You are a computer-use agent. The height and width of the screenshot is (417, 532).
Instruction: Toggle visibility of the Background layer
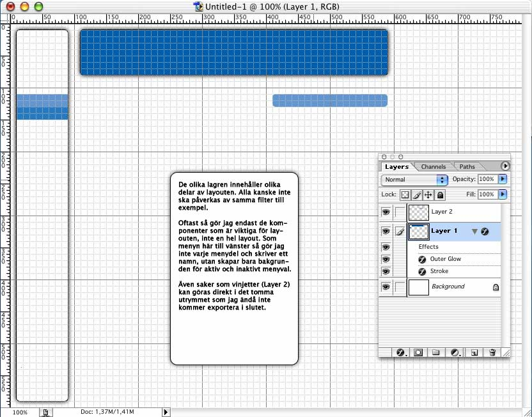click(386, 287)
